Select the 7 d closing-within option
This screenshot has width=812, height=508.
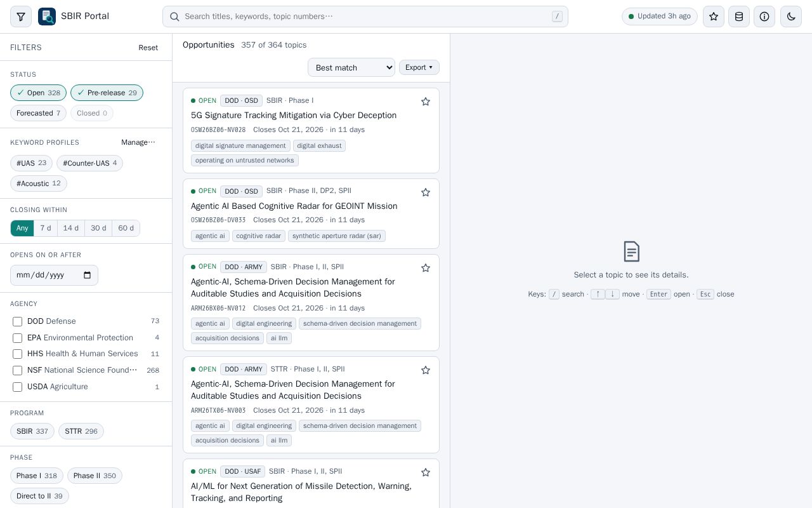[46, 228]
